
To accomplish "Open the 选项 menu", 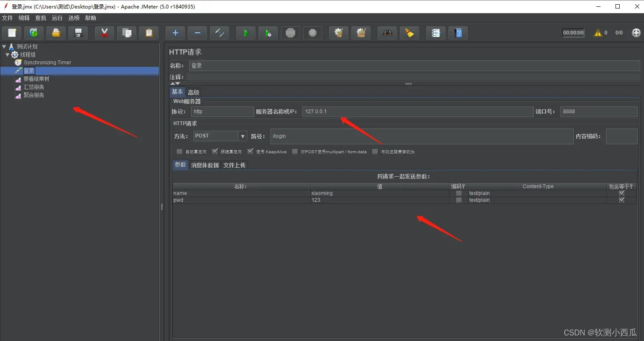I will tap(74, 18).
